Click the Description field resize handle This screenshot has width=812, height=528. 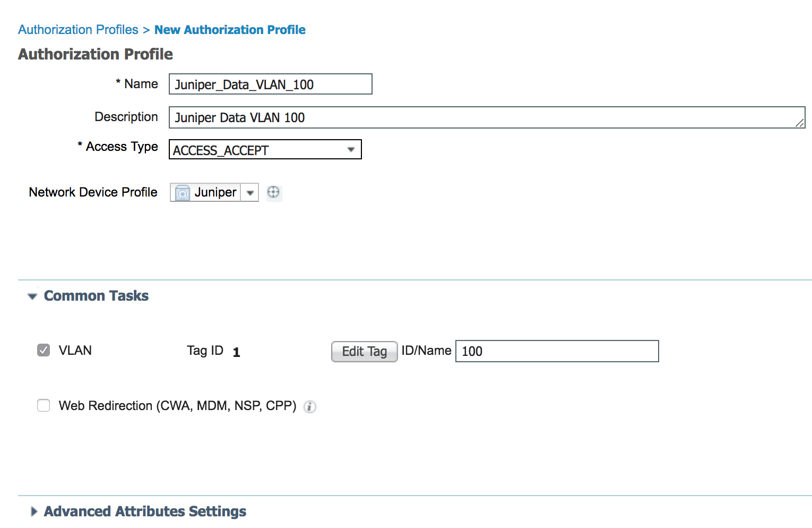click(x=799, y=123)
